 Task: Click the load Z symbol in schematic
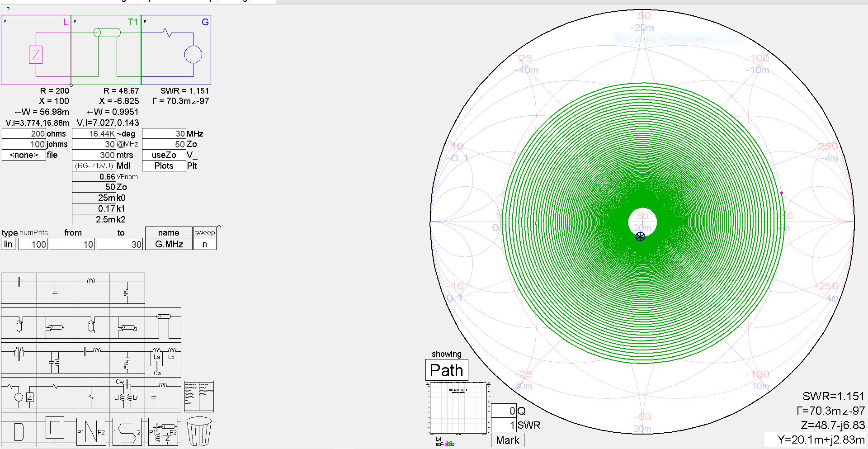pyautogui.click(x=36, y=55)
